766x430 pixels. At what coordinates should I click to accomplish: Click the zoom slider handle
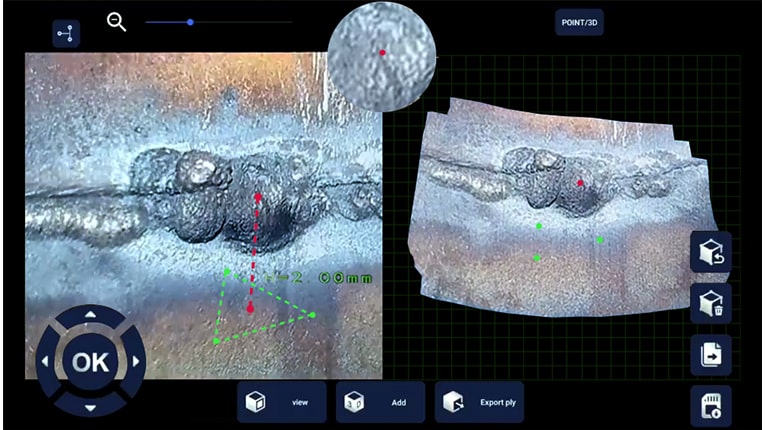[x=190, y=22]
